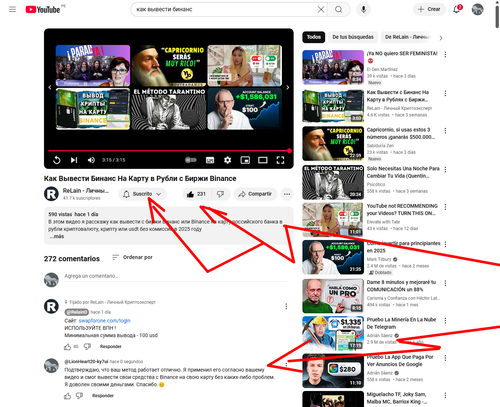Open the notifications bell

click(x=457, y=9)
